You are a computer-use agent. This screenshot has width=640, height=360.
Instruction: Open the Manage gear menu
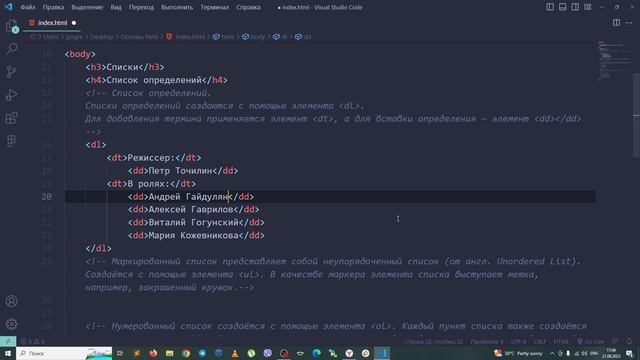tap(11, 324)
